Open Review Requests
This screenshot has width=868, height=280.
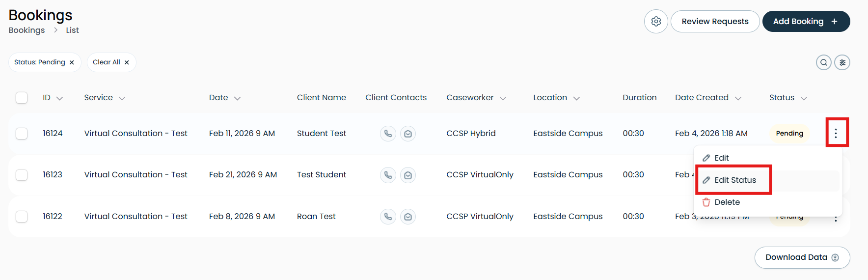(x=715, y=22)
